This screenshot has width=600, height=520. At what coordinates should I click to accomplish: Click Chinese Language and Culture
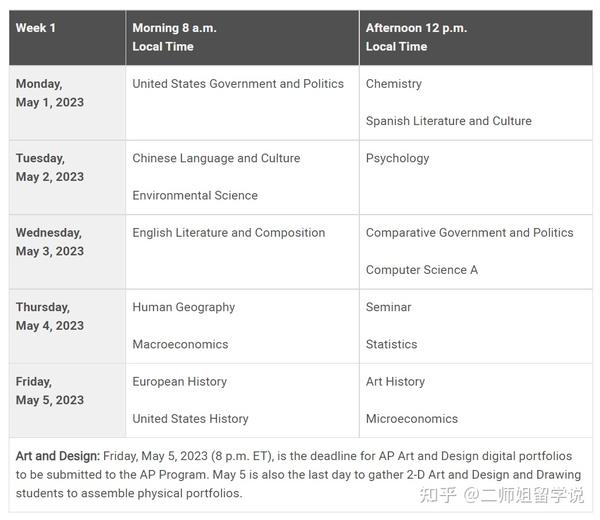[x=216, y=158]
